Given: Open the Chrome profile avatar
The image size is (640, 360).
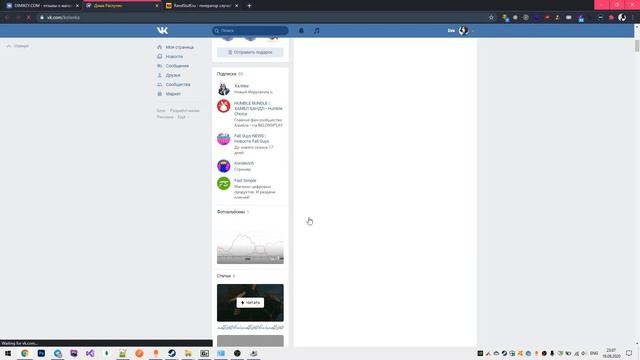Looking at the screenshot, I should [x=622, y=18].
